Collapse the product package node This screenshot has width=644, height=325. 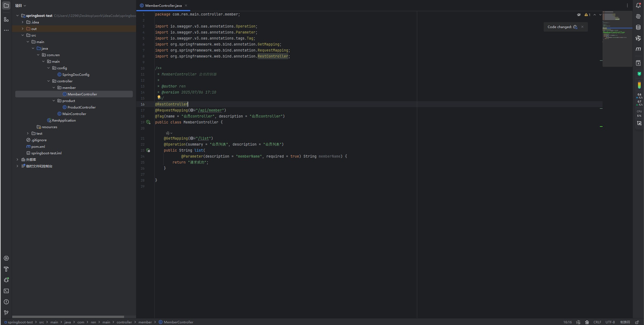(54, 101)
